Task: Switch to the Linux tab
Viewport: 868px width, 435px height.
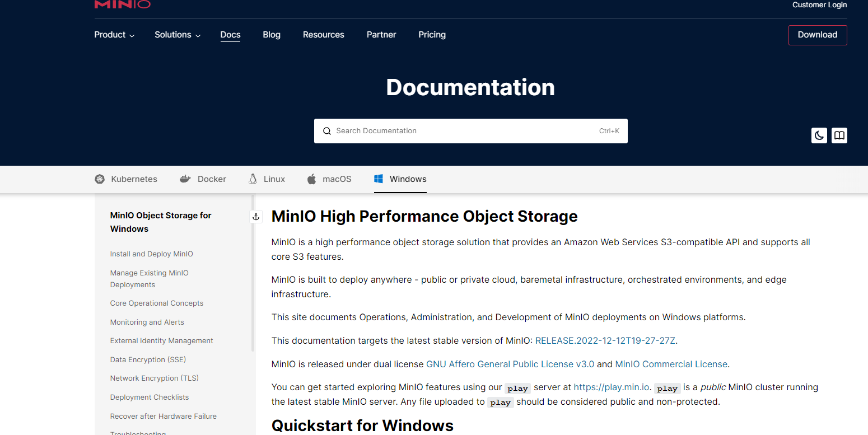Action: pos(267,179)
